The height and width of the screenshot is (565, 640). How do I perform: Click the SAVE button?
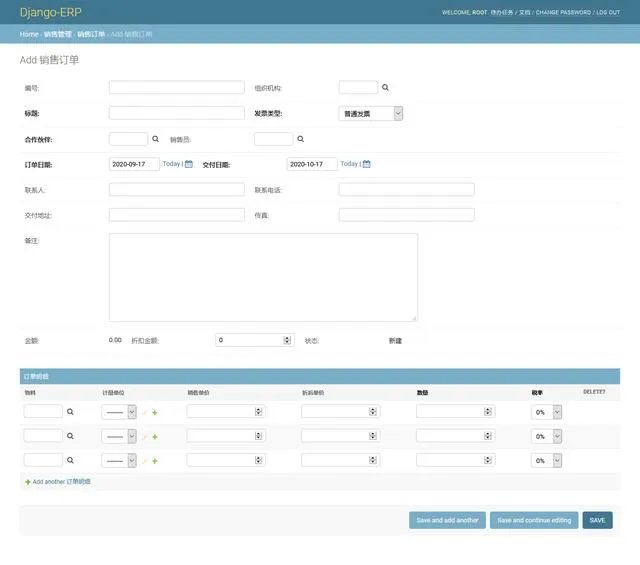597,520
